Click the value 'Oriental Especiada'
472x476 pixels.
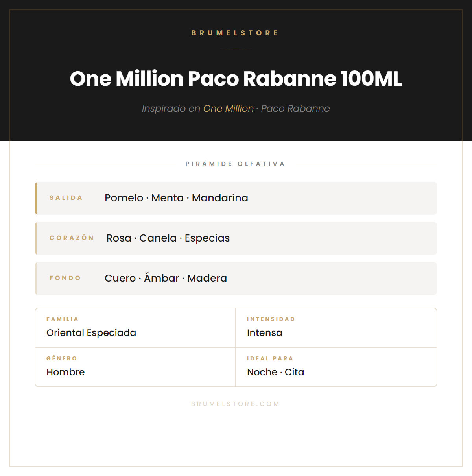(91, 333)
